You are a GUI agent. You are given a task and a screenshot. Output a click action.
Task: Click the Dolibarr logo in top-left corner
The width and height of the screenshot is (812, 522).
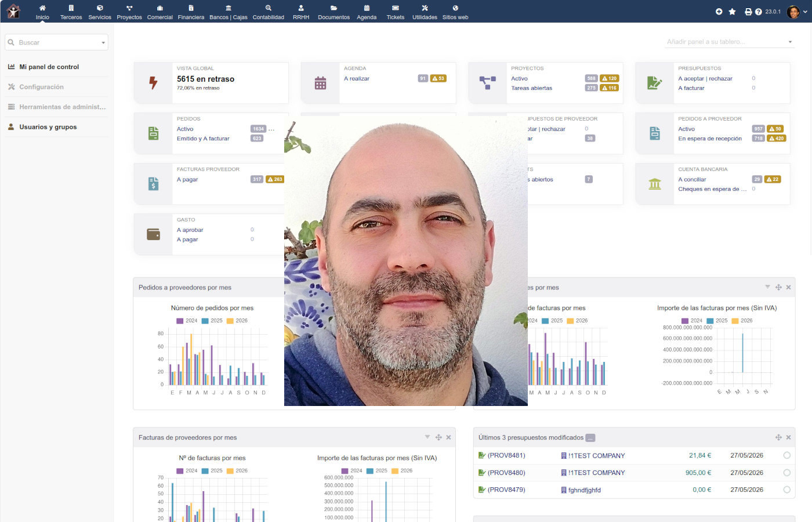point(13,11)
